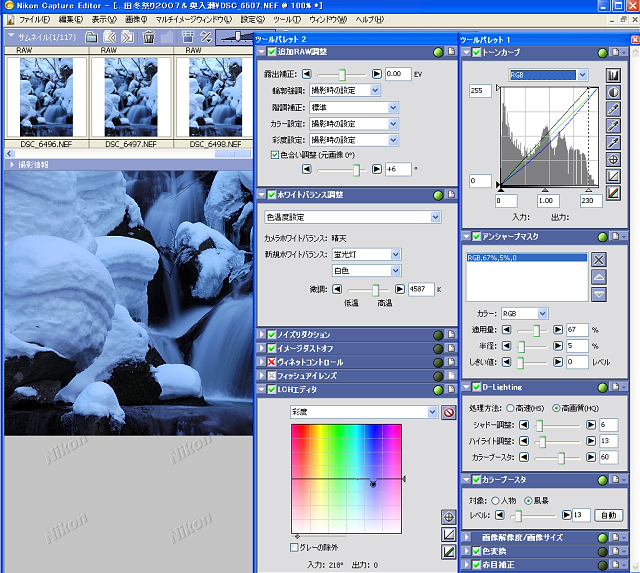
Task: Decrease シャドー調整 with left arrow
Action: tap(524, 425)
